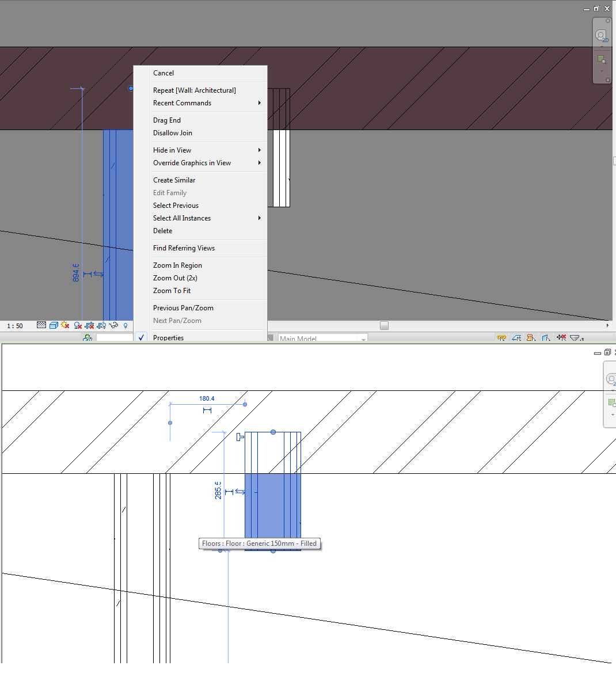Select Repeat [Wall: Architectural] menu entry
This screenshot has height=688, width=616.
[200, 90]
